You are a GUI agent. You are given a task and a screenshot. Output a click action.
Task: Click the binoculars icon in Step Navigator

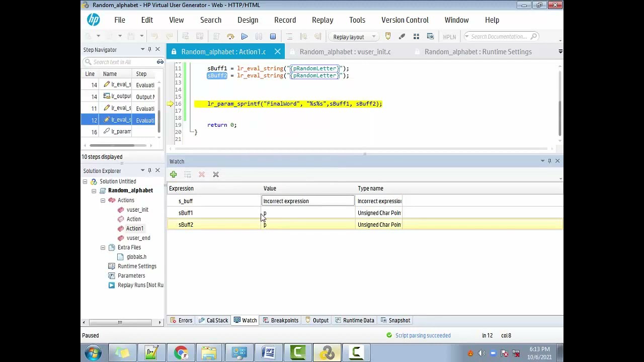point(160,62)
